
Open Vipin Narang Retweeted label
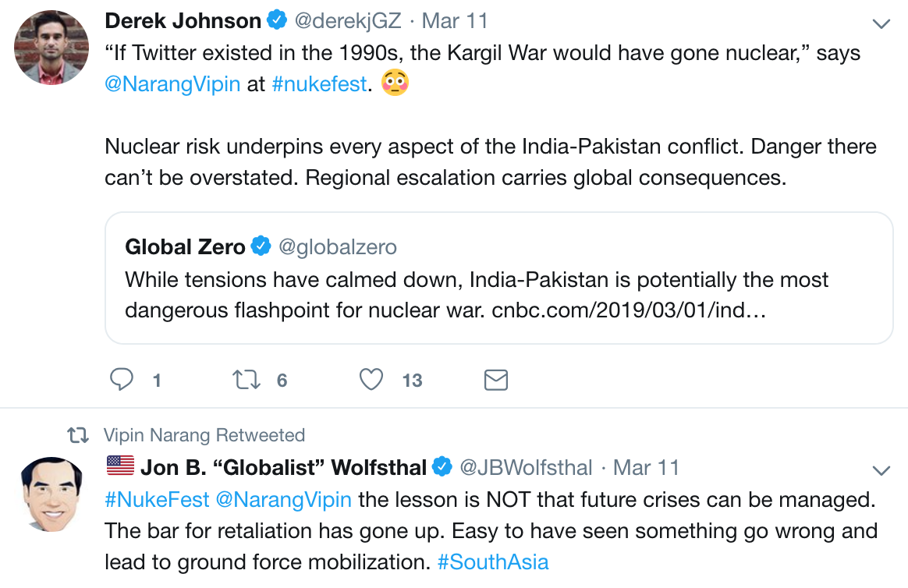[204, 434]
